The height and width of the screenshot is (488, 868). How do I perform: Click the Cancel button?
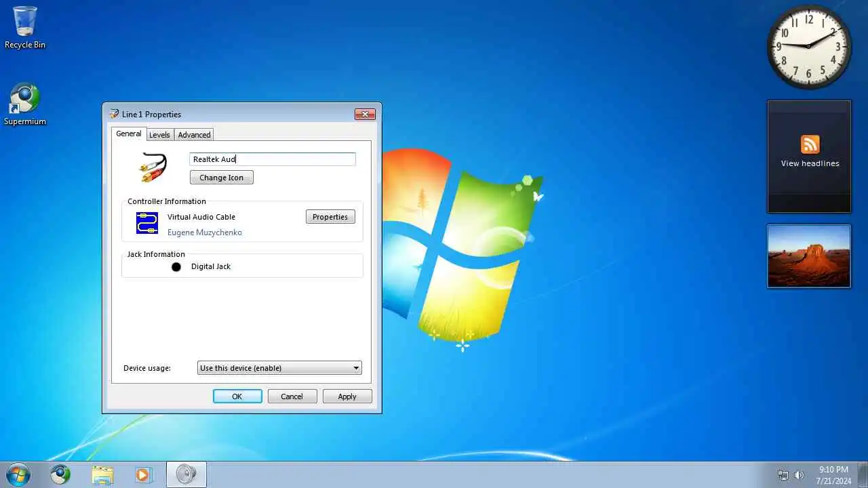point(292,396)
